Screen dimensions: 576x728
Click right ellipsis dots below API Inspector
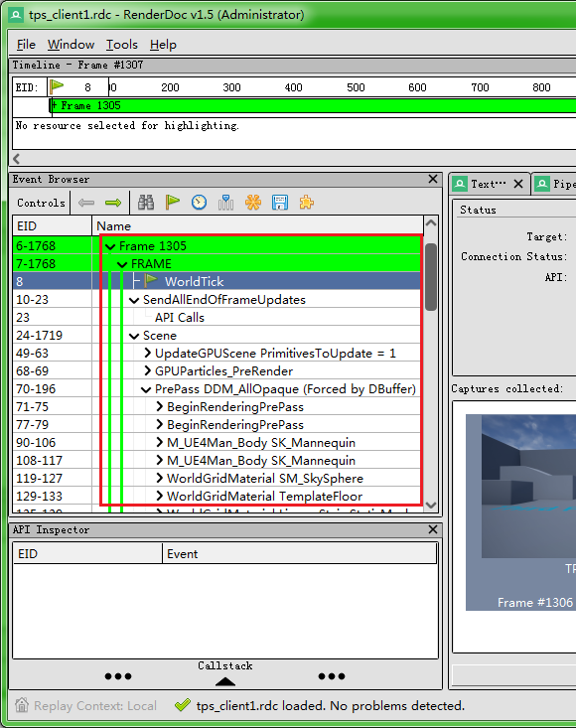tap(332, 676)
